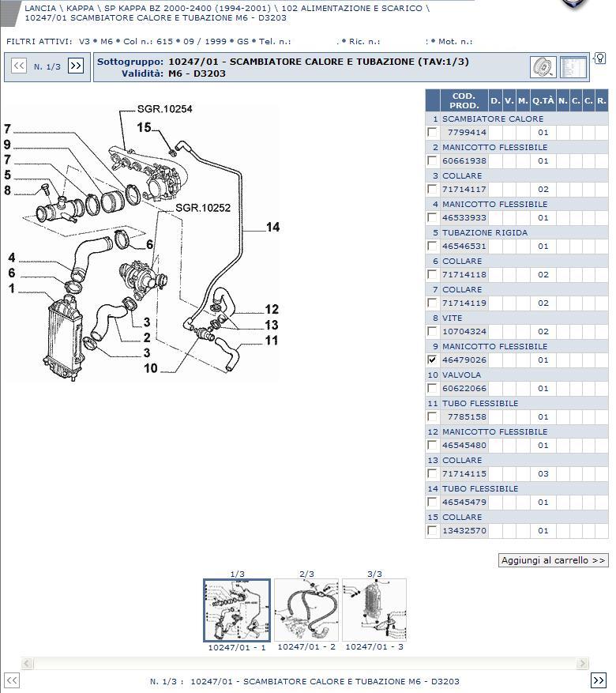Click callout number 2 in diagram
Screen dimensions: 616x693
click(147, 337)
